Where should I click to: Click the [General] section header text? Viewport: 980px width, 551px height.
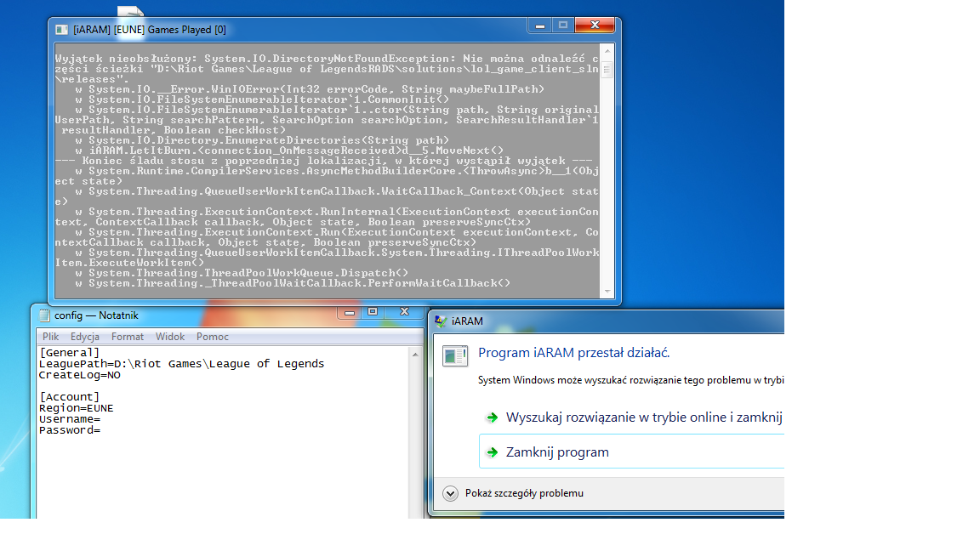[69, 352]
